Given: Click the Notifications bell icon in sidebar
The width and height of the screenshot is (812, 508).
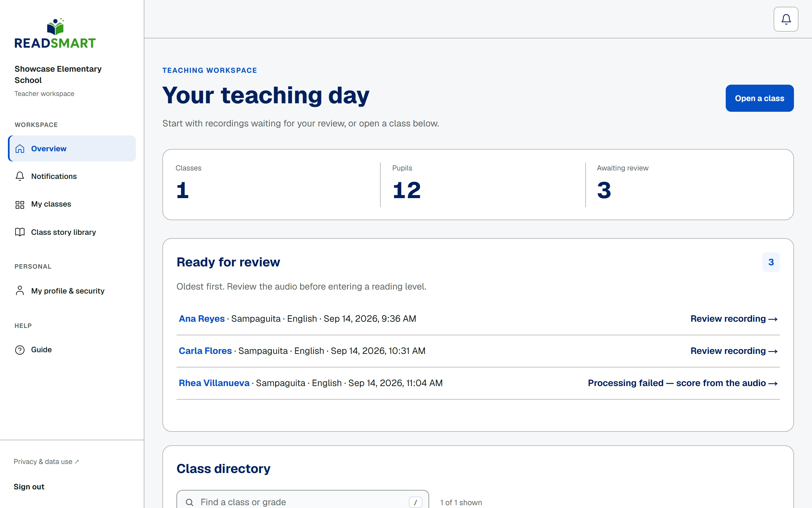Looking at the screenshot, I should click(20, 176).
